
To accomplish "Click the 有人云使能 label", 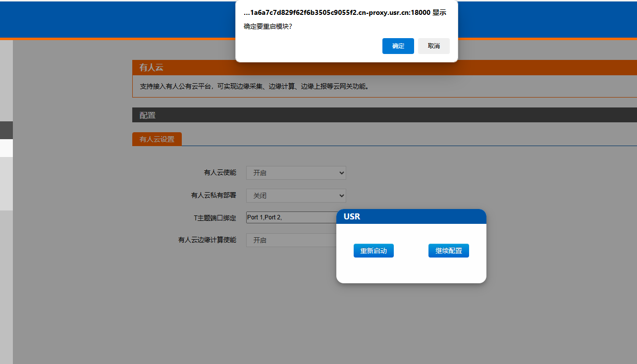I will pos(220,173).
